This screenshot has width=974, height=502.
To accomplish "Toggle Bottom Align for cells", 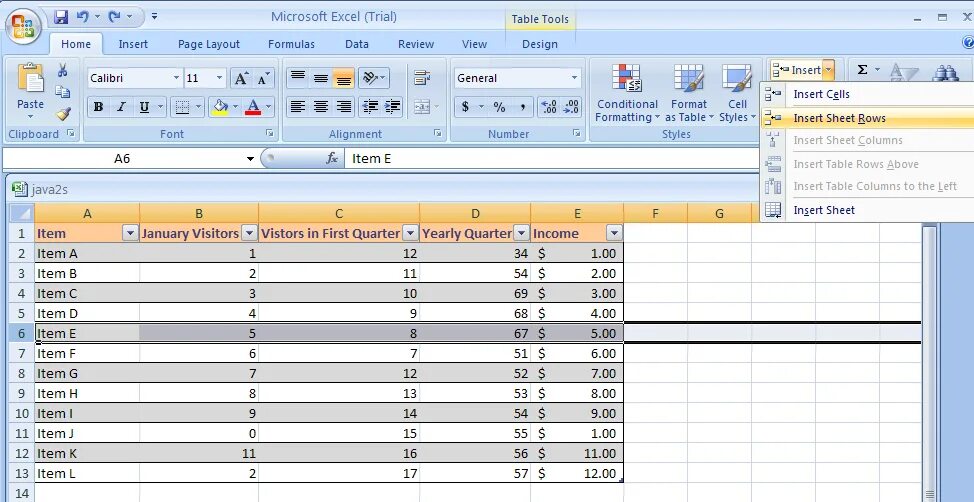I will 344,78.
